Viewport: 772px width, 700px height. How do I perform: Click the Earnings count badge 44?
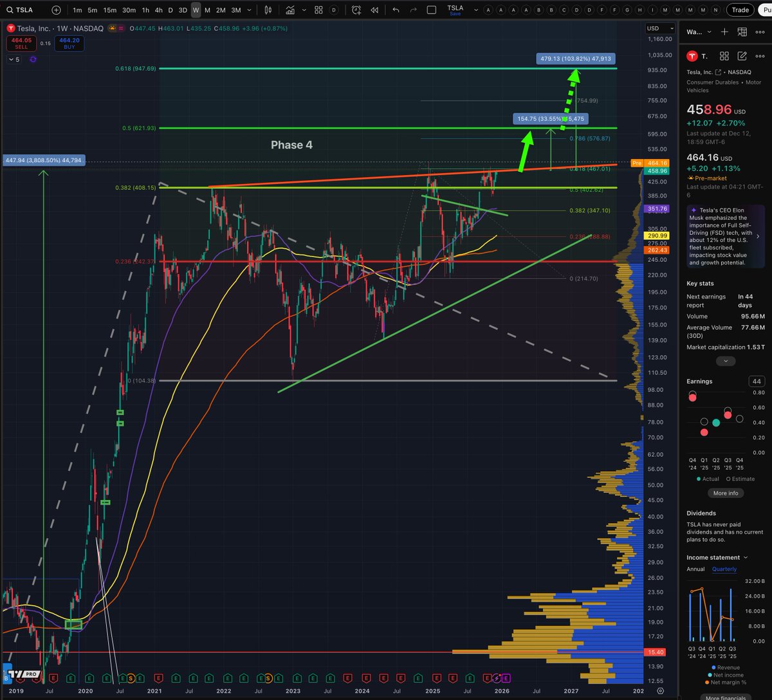pyautogui.click(x=757, y=382)
